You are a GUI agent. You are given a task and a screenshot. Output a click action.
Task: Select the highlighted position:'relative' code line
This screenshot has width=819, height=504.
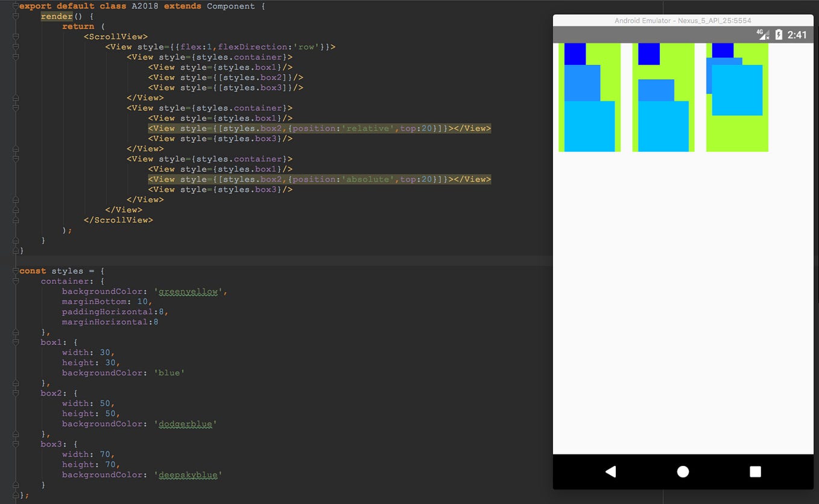(320, 128)
